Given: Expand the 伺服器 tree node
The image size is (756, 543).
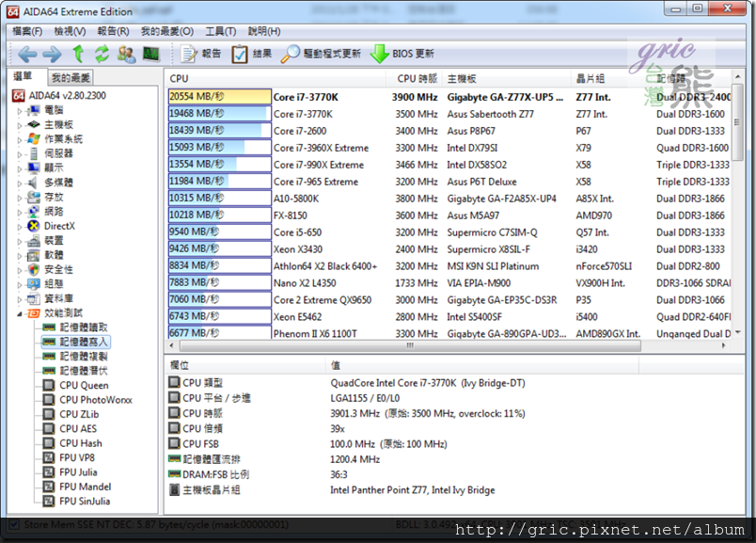Looking at the screenshot, I should tap(20, 154).
